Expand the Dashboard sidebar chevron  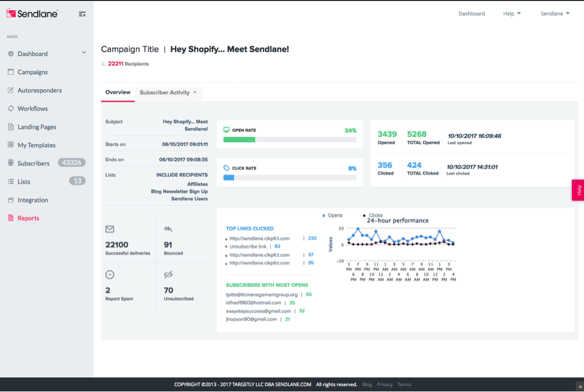84,53
